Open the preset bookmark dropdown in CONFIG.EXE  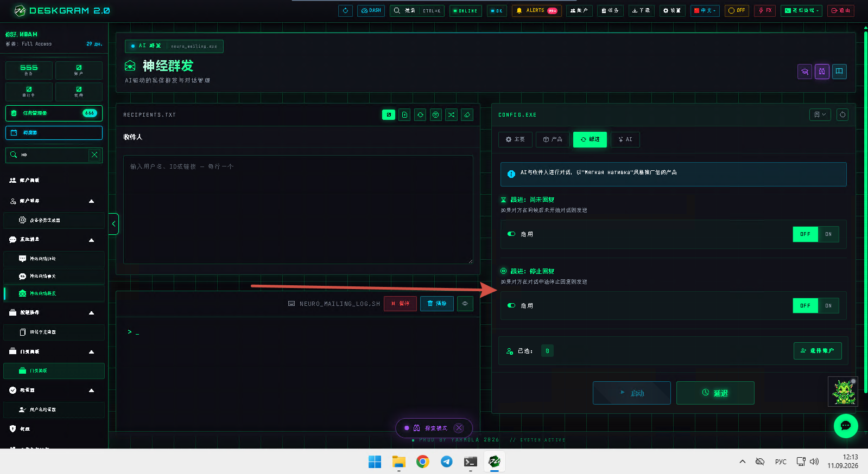coord(820,114)
